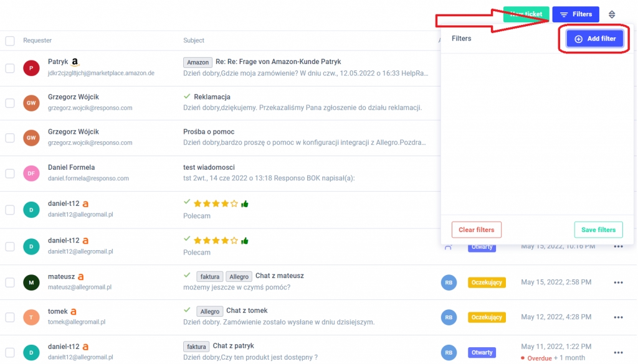
Task: Click the Allegro icon next to mateusz
Action: (80, 276)
